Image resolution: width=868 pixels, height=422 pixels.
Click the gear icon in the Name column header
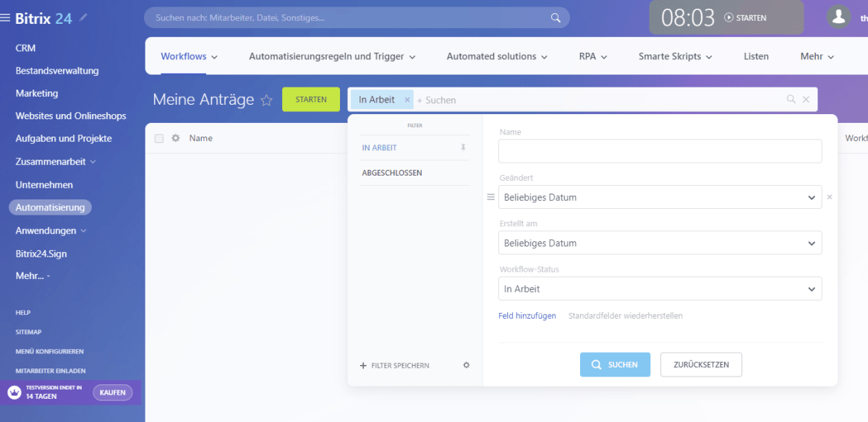(x=176, y=138)
